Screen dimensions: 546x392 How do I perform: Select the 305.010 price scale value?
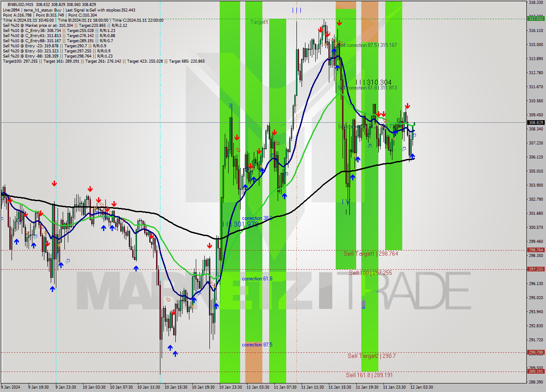(535, 171)
